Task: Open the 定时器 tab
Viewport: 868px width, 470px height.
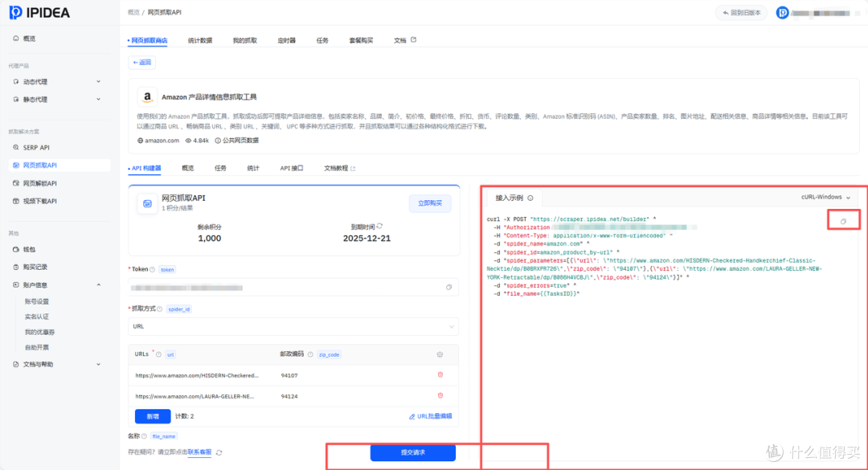Action: pyautogui.click(x=286, y=40)
